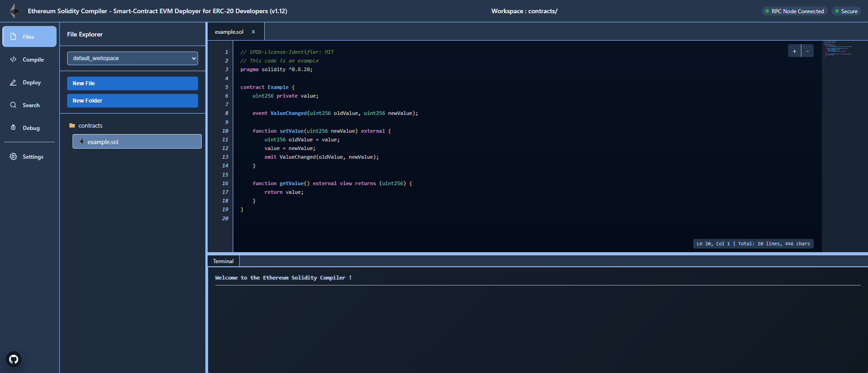Click the contracts folder icon
The image size is (868, 373).
click(x=72, y=125)
